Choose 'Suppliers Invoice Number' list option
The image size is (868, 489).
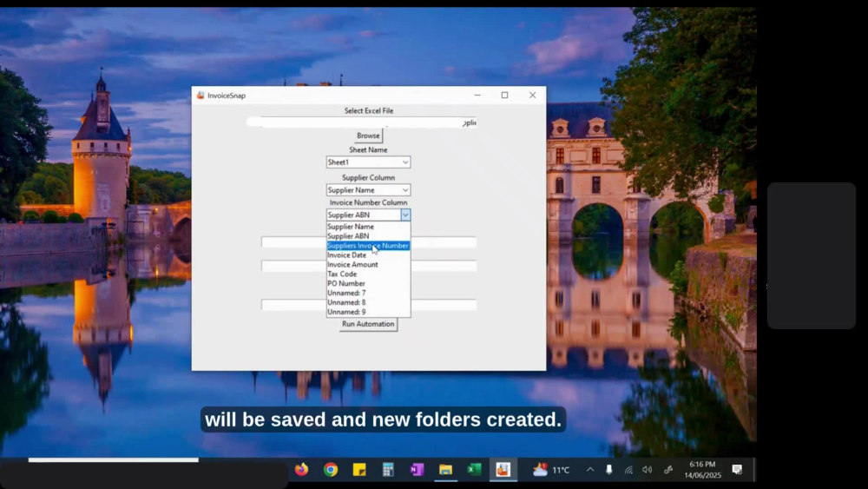pos(368,245)
